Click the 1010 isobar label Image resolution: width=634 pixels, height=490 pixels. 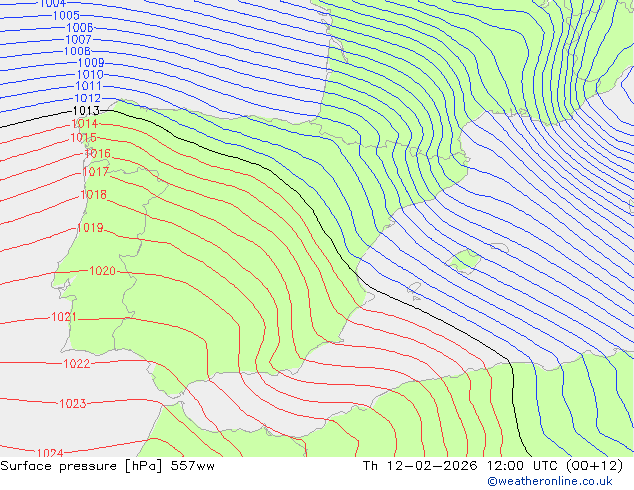coord(90,75)
